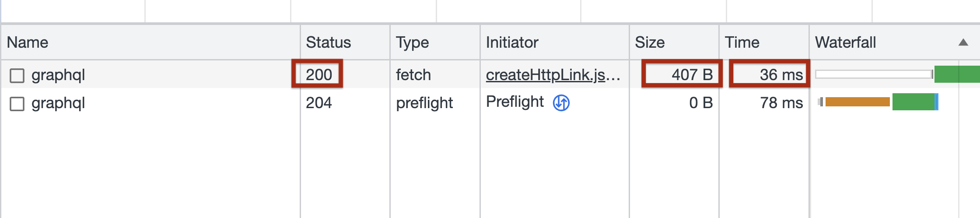Check the first graphql row checkbox
The width and height of the screenshot is (980, 218).
click(x=17, y=75)
